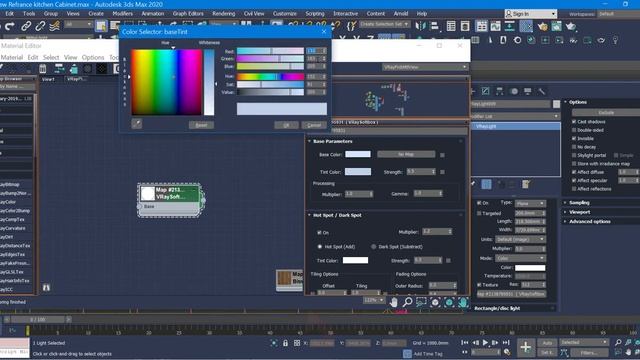Click the Mirror tool icon
Image resolution: width=640 pixels, height=360 pixels.
[x=420, y=27]
